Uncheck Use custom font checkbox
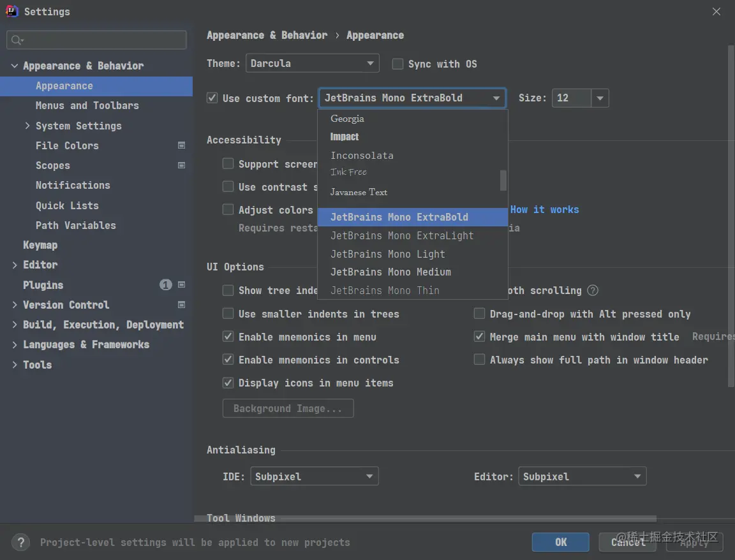This screenshot has width=735, height=560. (x=212, y=98)
